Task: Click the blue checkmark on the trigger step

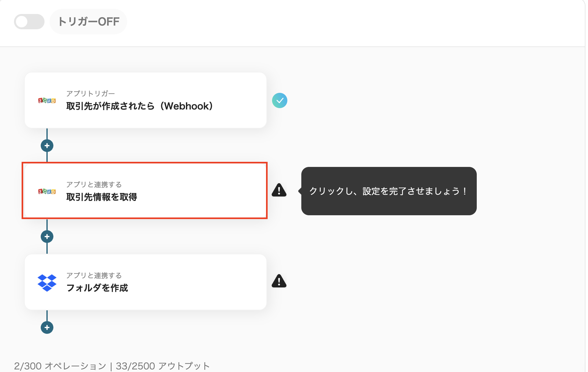Action: (279, 100)
